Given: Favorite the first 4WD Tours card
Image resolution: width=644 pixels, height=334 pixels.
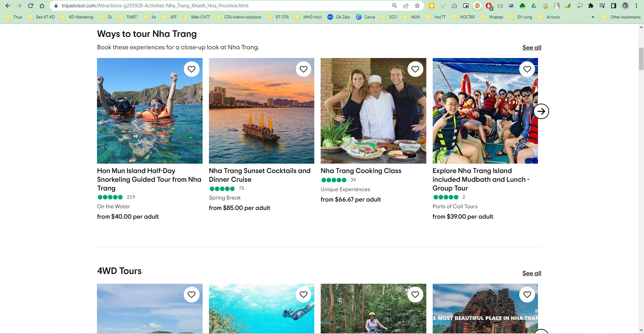Looking at the screenshot, I should (x=192, y=294).
